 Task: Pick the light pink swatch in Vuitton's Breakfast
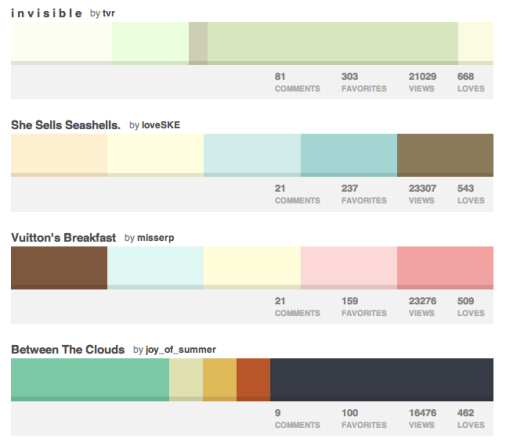349,268
